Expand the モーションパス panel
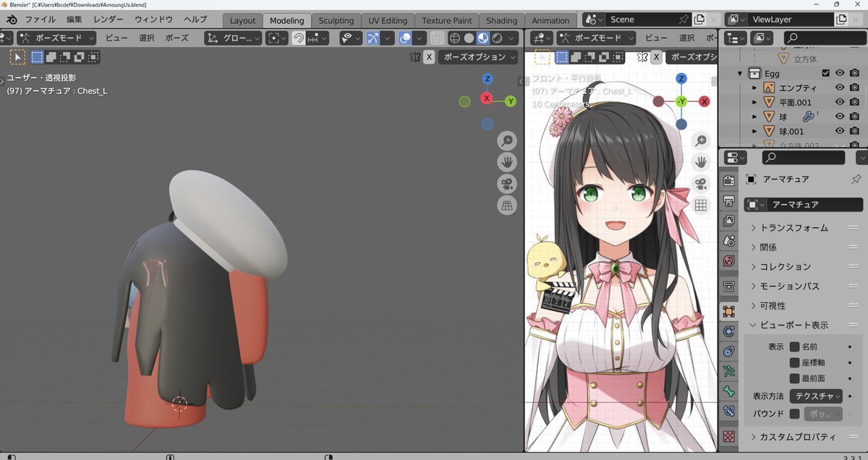868x460 pixels. pyautogui.click(x=789, y=286)
